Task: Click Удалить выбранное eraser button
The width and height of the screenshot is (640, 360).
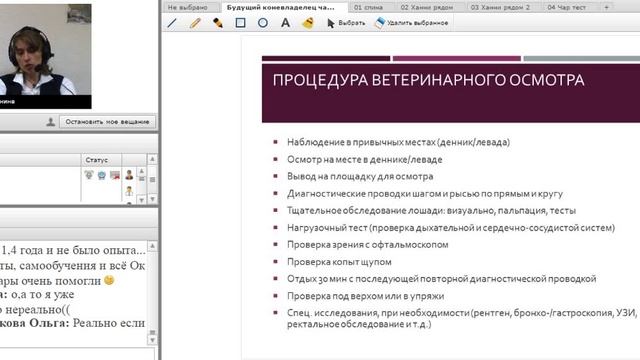Action: click(411, 23)
